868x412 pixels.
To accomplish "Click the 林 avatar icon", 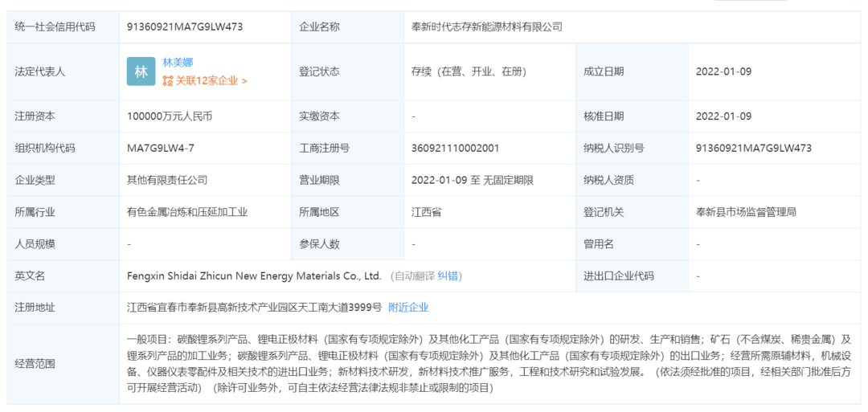I will pyautogui.click(x=141, y=71).
